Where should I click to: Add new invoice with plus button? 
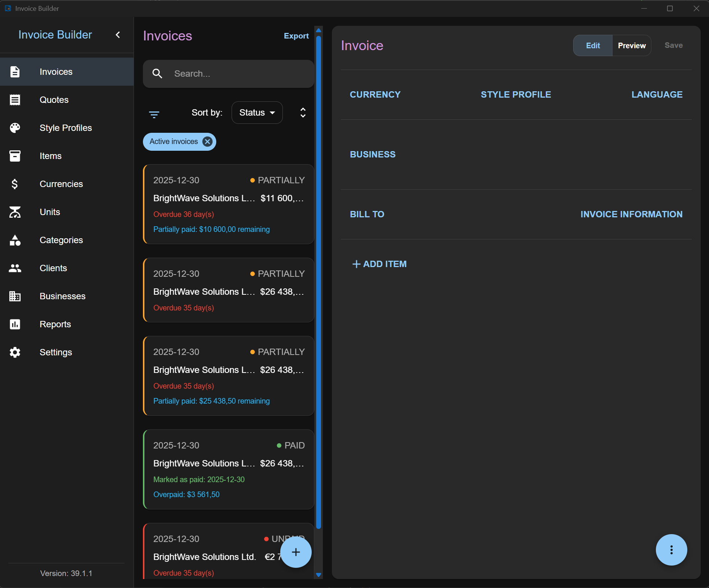tap(296, 552)
